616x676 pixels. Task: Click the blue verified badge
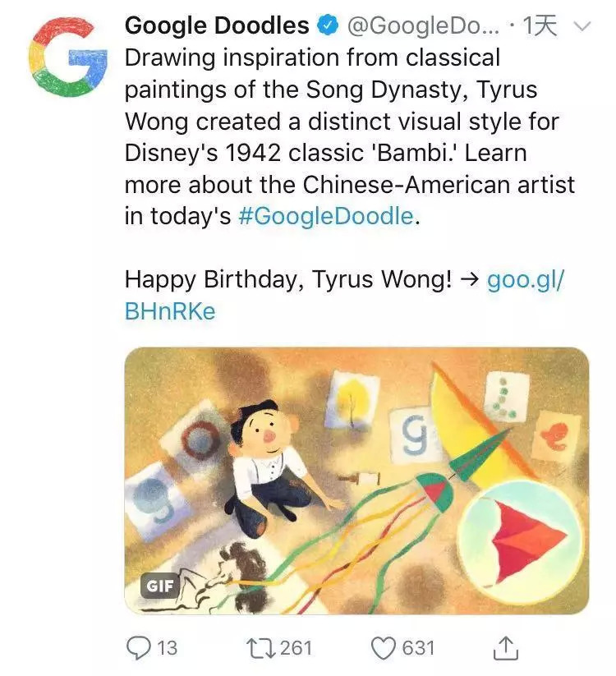click(328, 26)
